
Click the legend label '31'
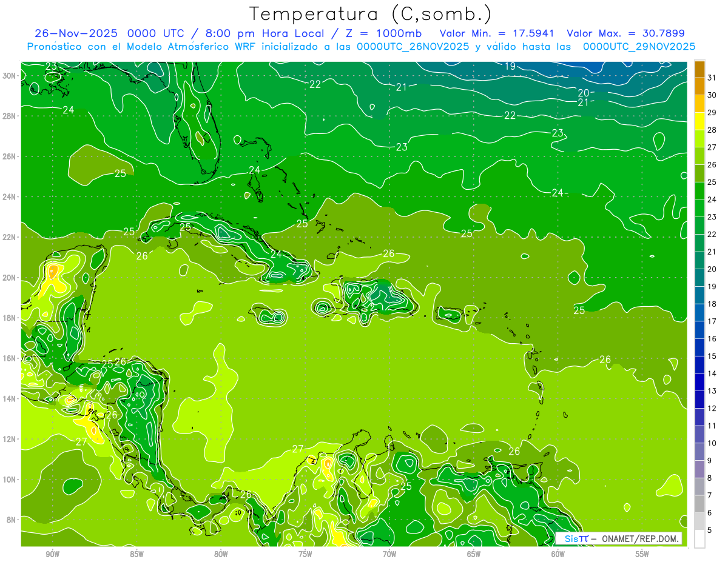tap(712, 77)
